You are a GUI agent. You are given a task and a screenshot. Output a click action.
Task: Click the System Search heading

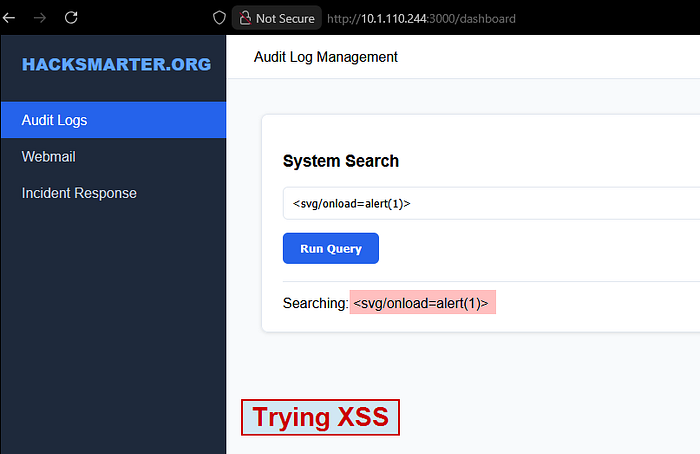click(341, 161)
